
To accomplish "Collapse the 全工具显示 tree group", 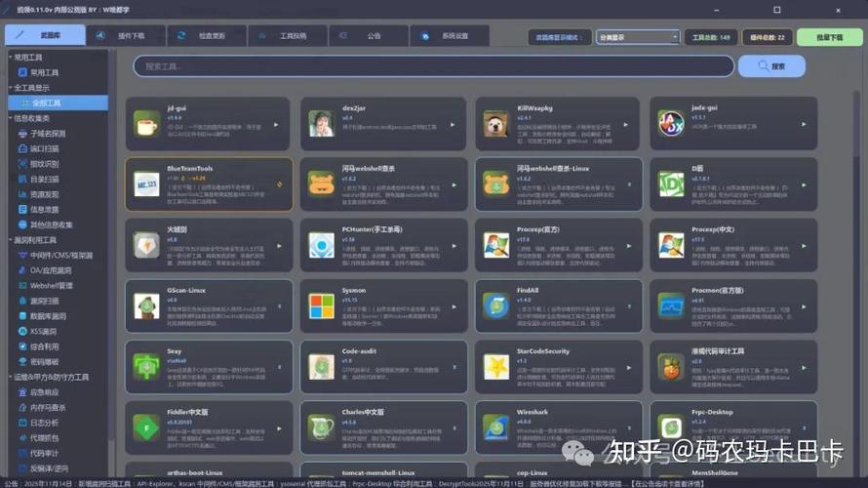I will point(10,88).
